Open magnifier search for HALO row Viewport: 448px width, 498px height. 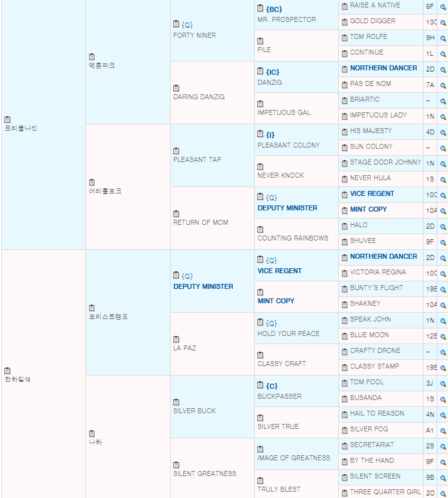coord(443,227)
